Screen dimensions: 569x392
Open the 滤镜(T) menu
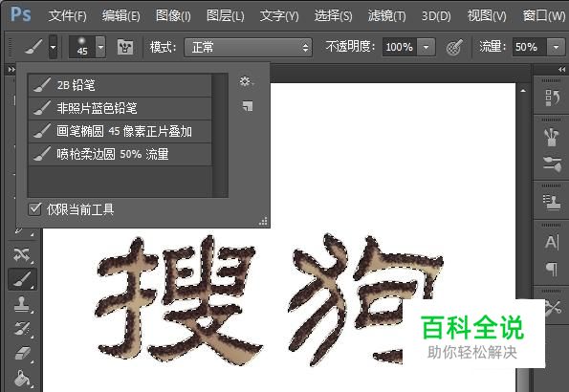point(386,16)
